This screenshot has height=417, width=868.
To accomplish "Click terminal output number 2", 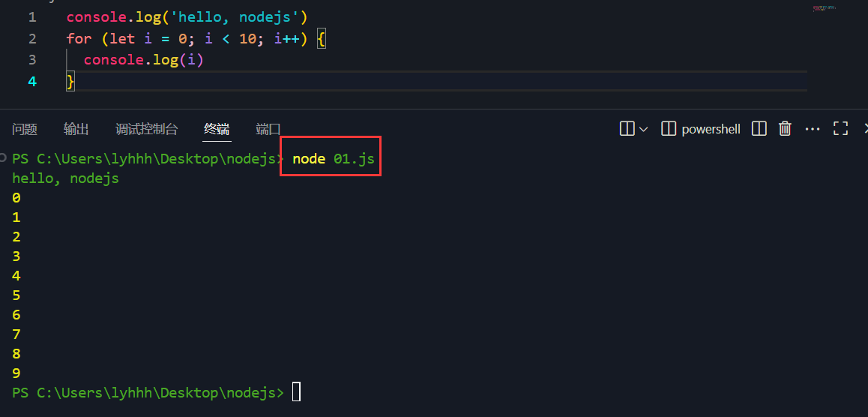I will click(16, 237).
